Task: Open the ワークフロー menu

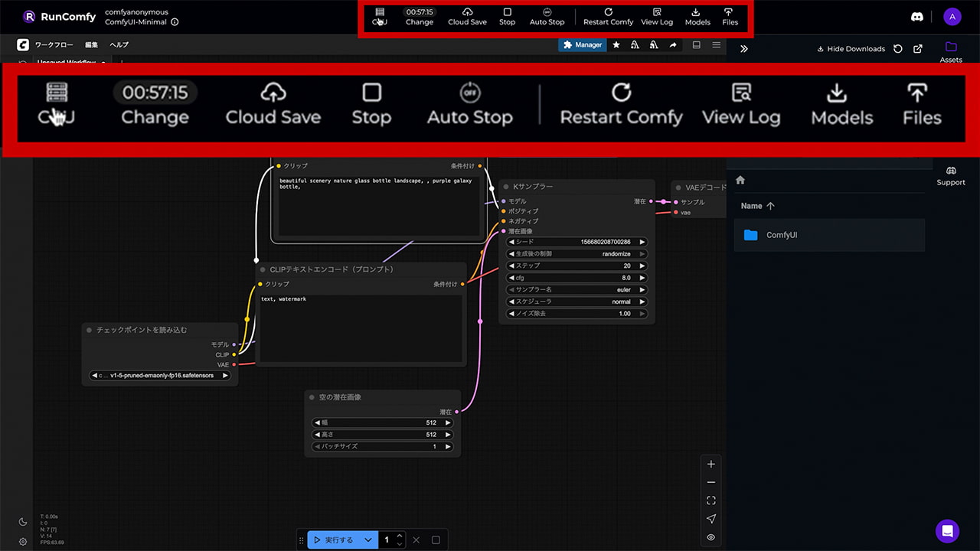Action: click(x=54, y=45)
